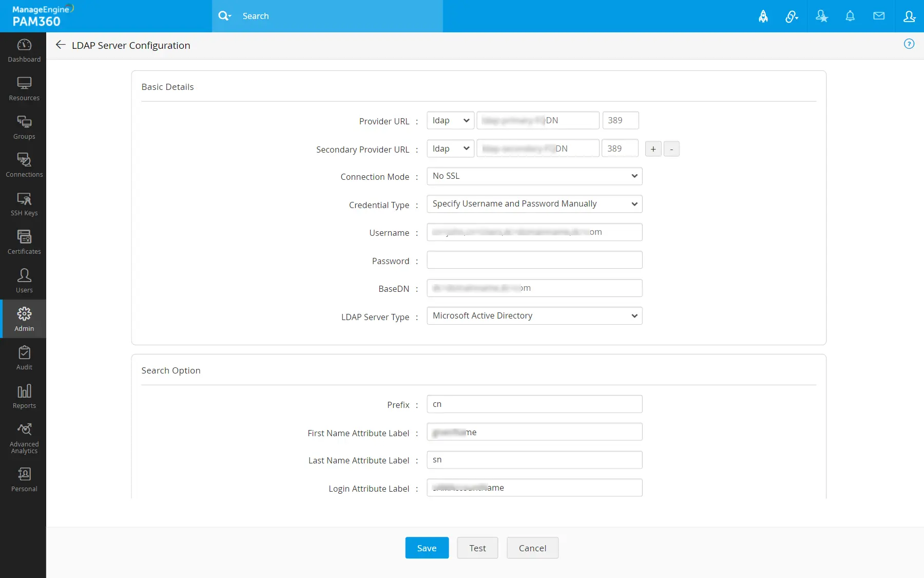Open the Groups section
Viewport: 924px width, 578px height.
pos(24,127)
